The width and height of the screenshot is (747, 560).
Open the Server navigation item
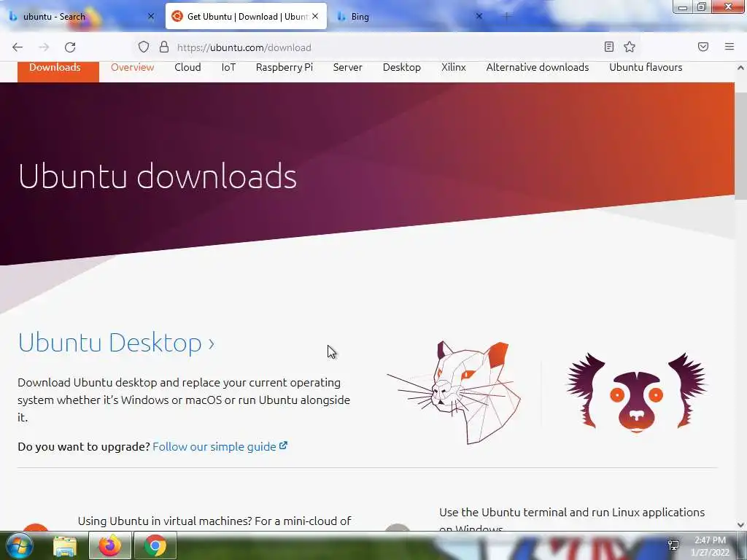tap(348, 68)
